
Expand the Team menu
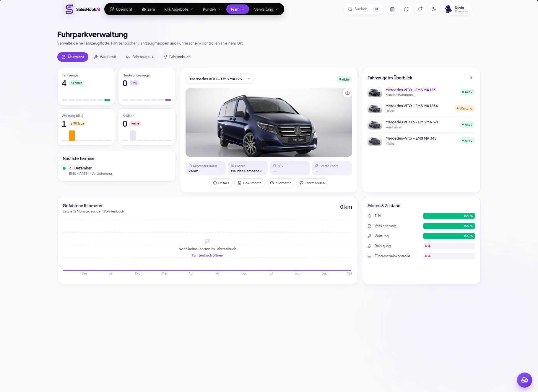pos(238,9)
